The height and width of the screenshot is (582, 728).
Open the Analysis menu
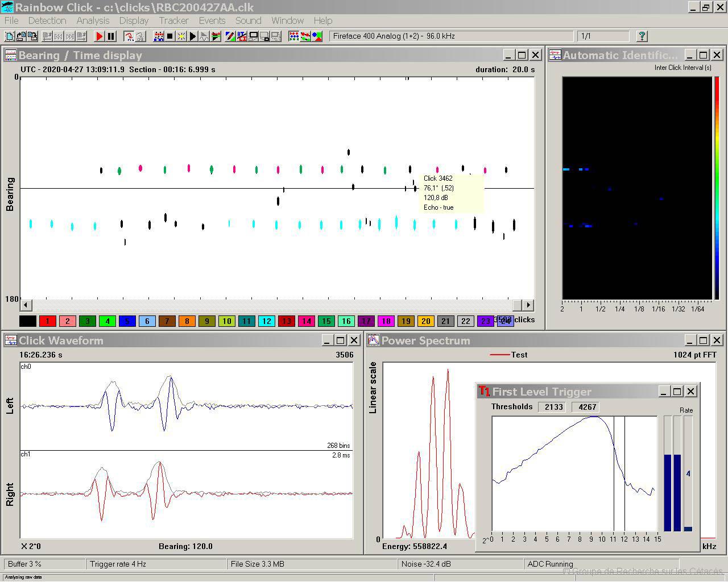(x=93, y=20)
